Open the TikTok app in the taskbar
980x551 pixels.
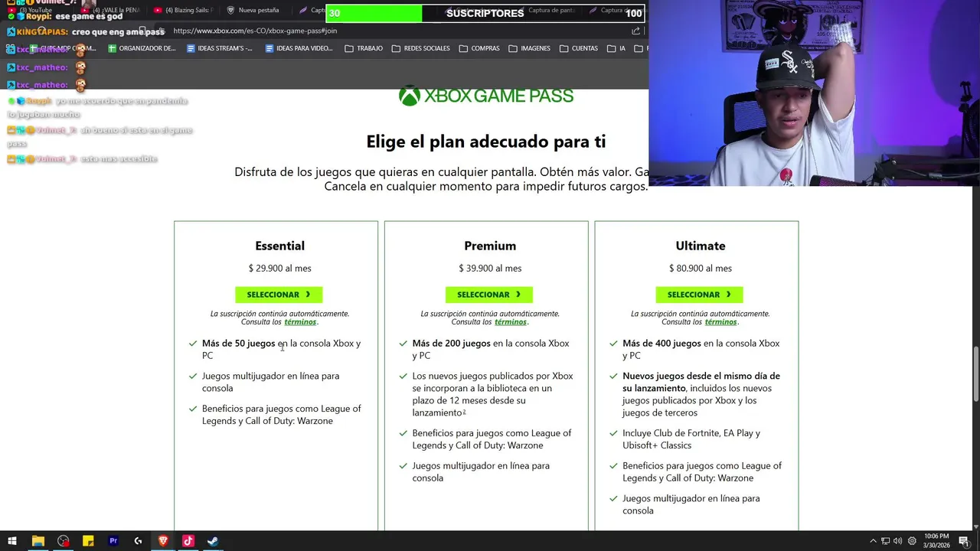coord(188,541)
